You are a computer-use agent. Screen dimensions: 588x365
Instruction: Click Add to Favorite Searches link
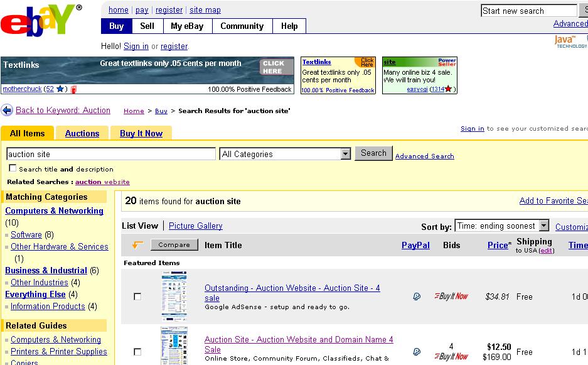click(x=553, y=201)
